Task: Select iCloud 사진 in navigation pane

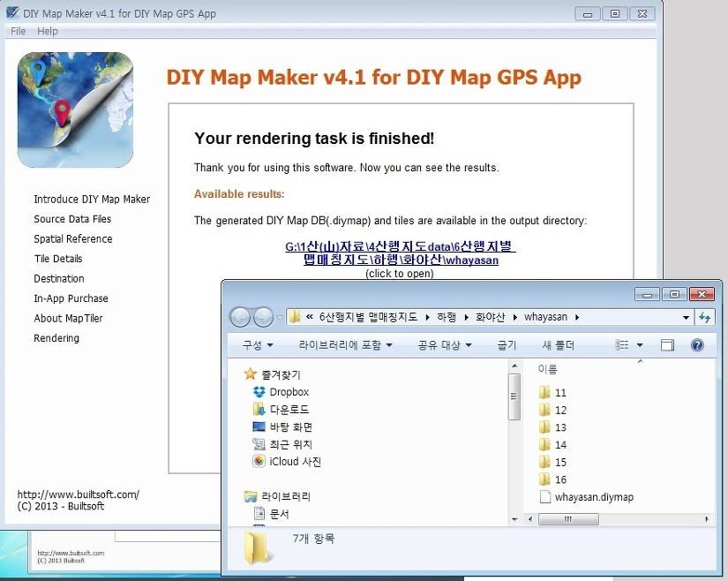Action: coord(287,462)
